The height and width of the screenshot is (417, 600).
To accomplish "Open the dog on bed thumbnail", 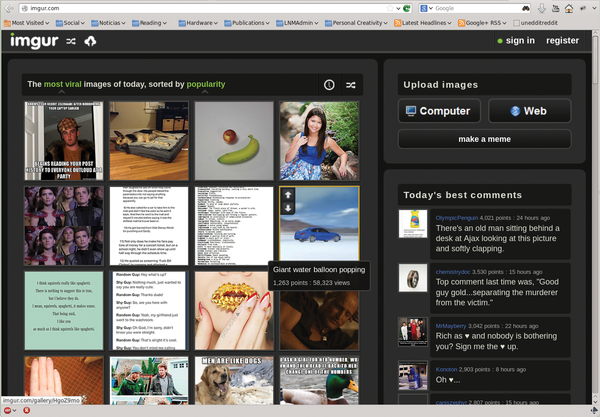I will 149,141.
